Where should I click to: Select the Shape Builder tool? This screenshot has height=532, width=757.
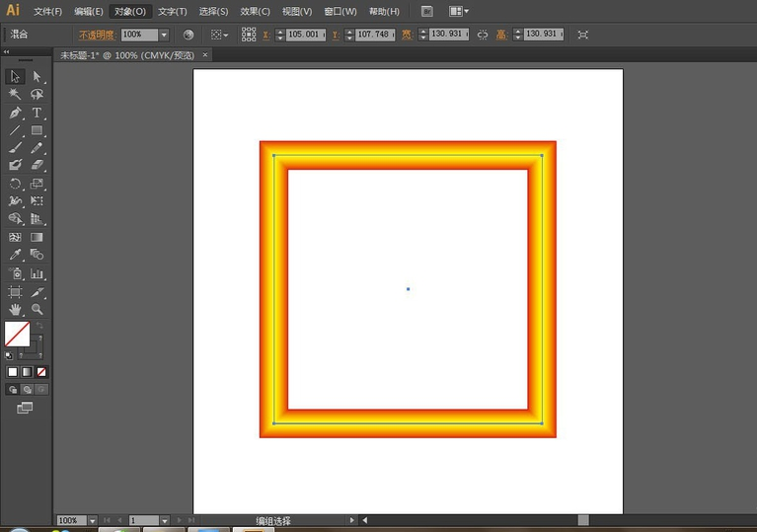tap(15, 219)
